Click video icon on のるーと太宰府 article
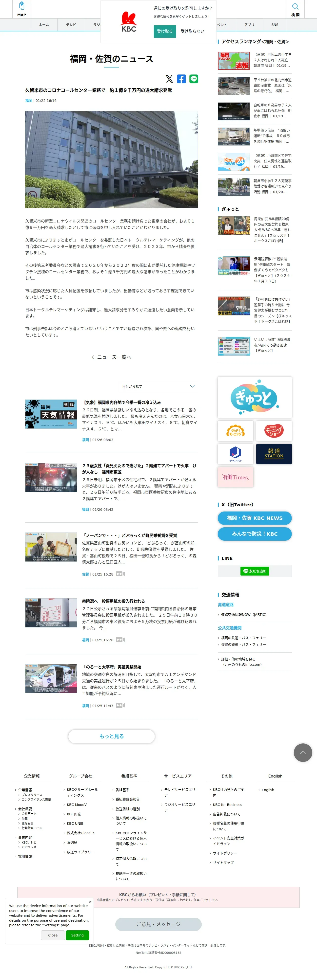Image resolution: width=317 pixels, height=980 pixels. pyautogui.click(x=120, y=705)
